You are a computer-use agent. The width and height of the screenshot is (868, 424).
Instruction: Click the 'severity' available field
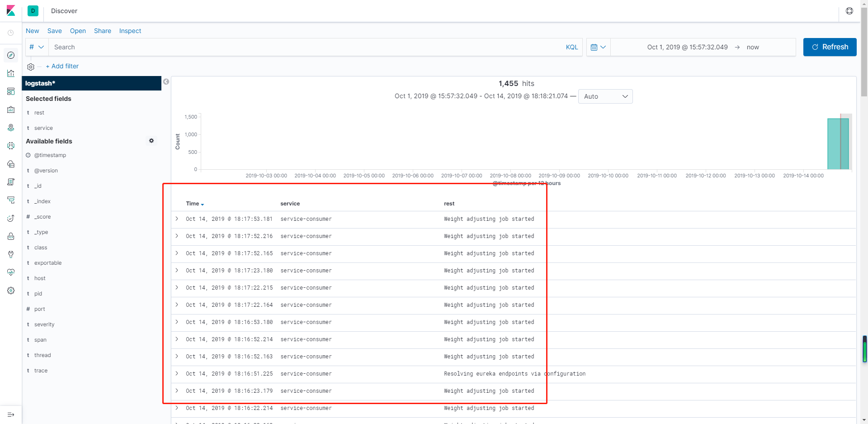[x=44, y=324]
